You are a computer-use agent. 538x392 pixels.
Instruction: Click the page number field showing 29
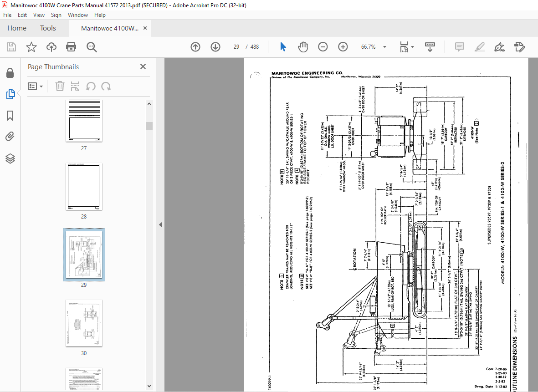click(x=236, y=47)
